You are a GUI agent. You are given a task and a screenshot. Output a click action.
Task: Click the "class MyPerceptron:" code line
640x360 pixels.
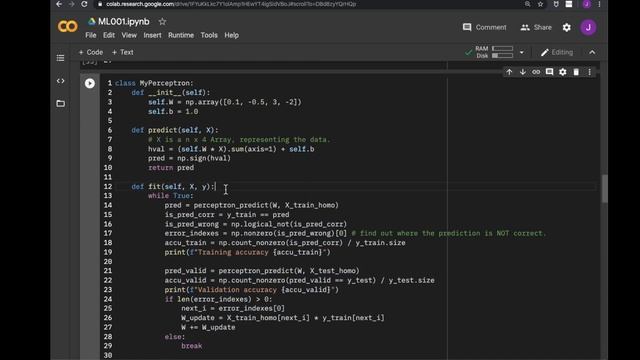click(154, 83)
